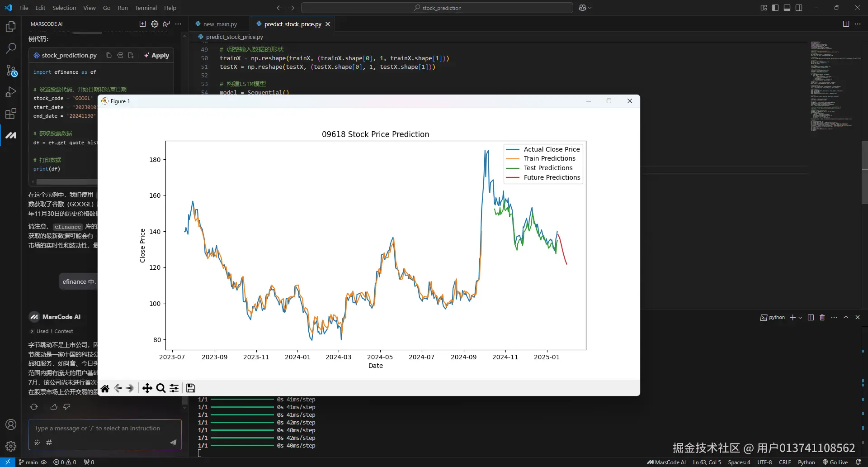
Task: Click the matplotlib Save figure icon
Action: coord(191,388)
